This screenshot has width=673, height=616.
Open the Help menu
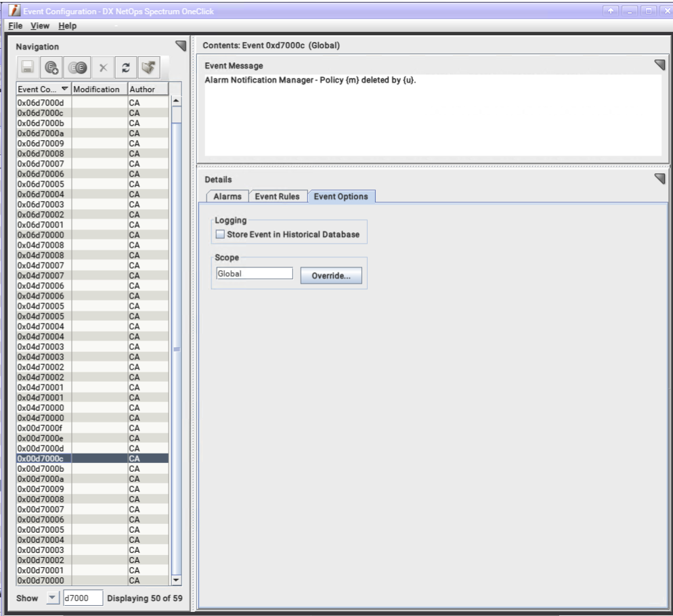[x=66, y=26]
